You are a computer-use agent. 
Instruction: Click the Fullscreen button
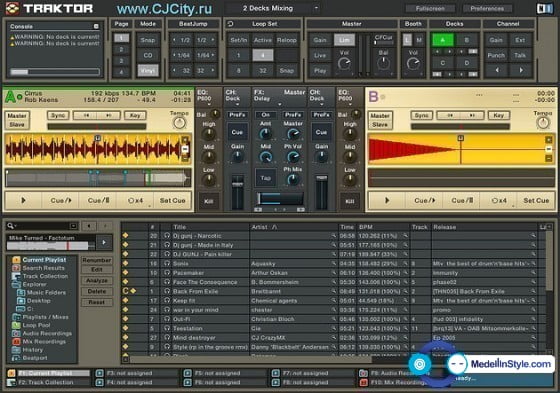430,8
